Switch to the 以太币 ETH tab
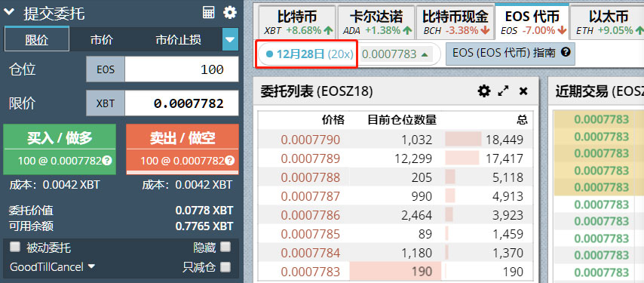 (609, 23)
